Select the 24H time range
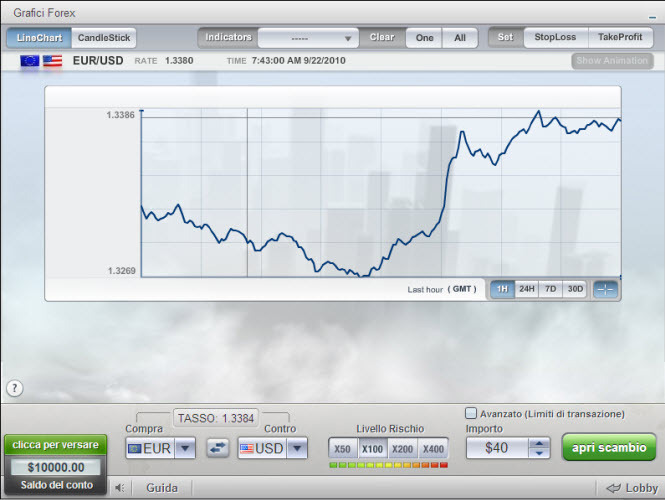 pyautogui.click(x=526, y=289)
